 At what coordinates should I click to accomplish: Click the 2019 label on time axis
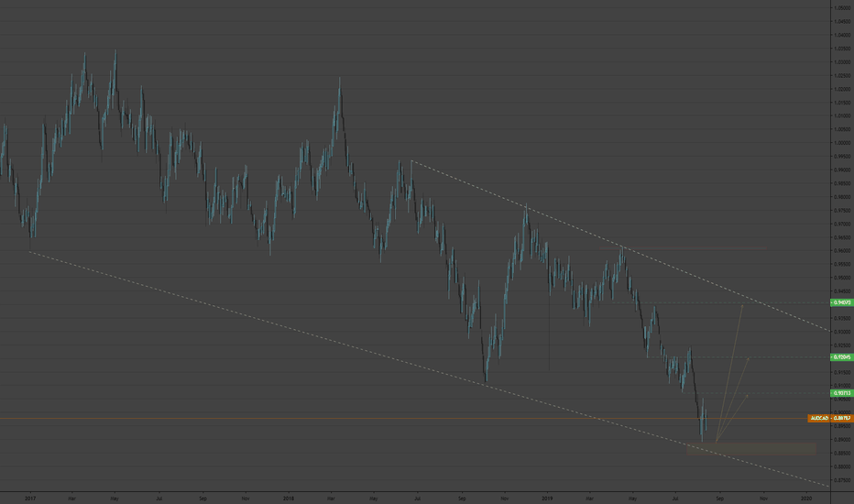click(x=547, y=498)
